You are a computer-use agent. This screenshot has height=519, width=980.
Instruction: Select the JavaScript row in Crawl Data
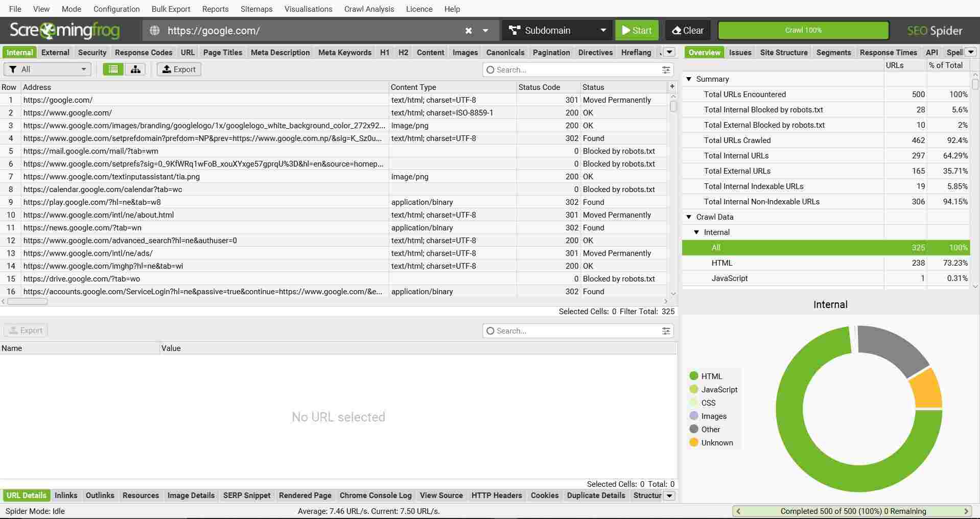coord(826,278)
